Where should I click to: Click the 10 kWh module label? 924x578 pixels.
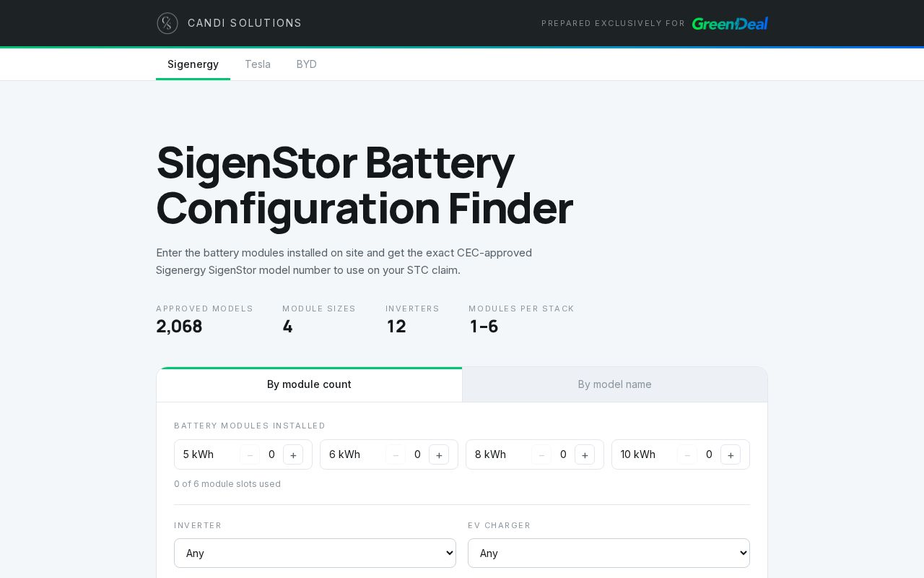click(x=638, y=454)
